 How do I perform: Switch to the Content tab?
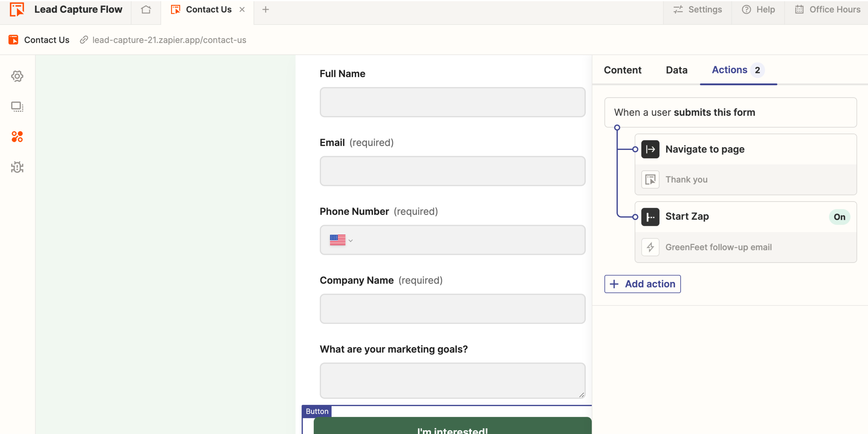[622, 70]
